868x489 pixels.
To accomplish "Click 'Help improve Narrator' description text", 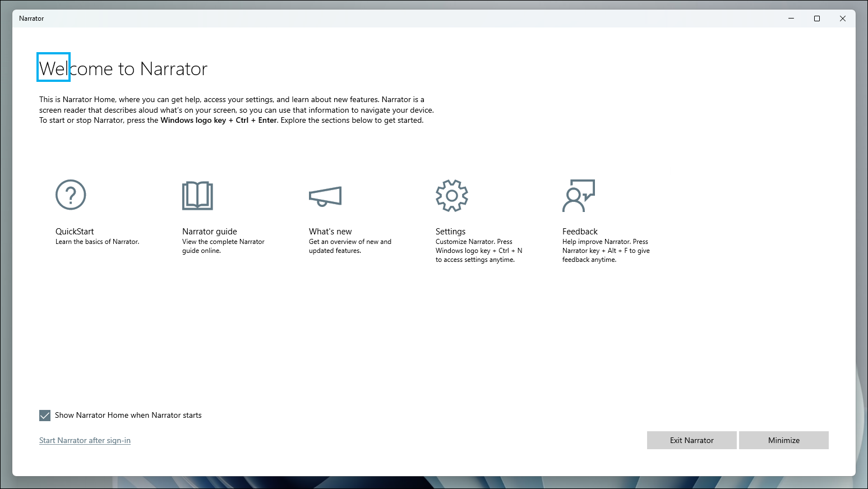I will pos(606,251).
